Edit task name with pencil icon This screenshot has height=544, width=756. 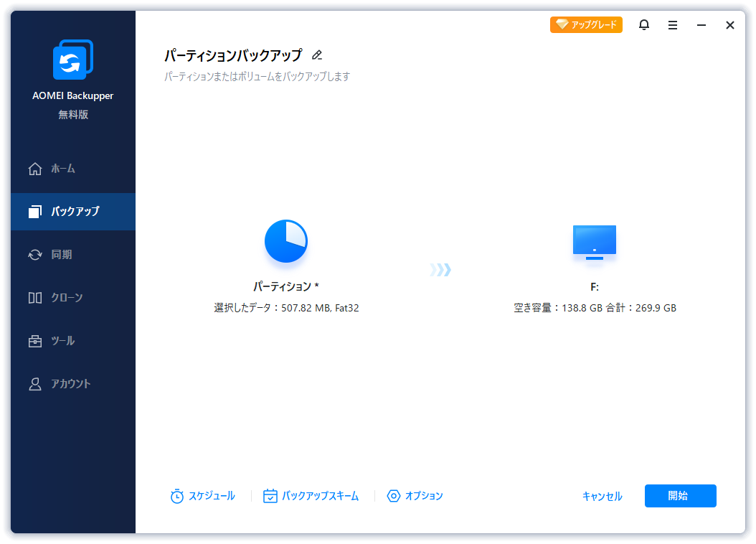[317, 55]
